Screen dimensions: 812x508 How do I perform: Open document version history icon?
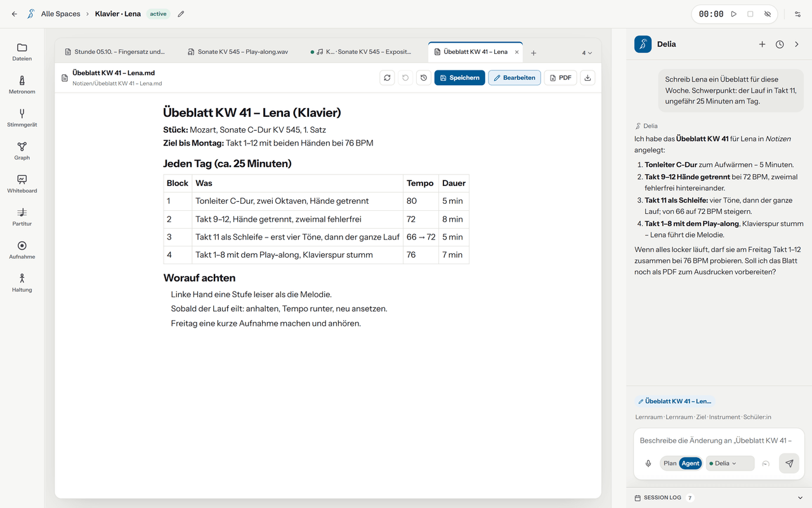pyautogui.click(x=424, y=77)
